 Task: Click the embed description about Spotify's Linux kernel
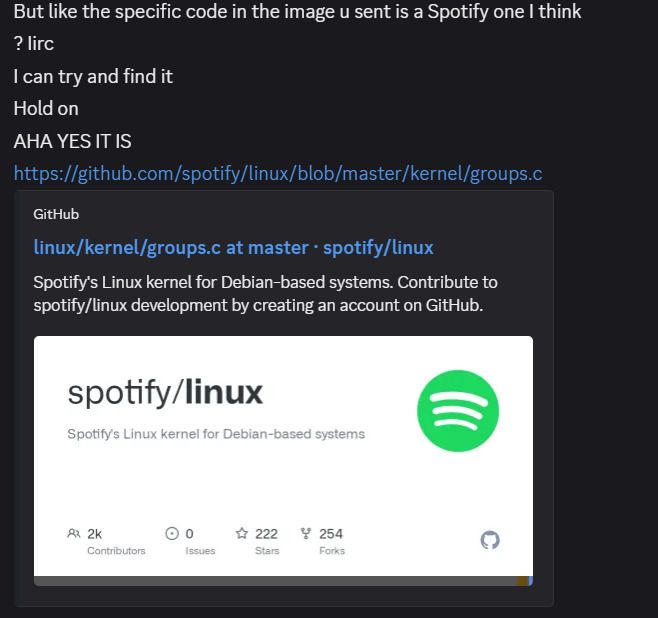click(265, 294)
